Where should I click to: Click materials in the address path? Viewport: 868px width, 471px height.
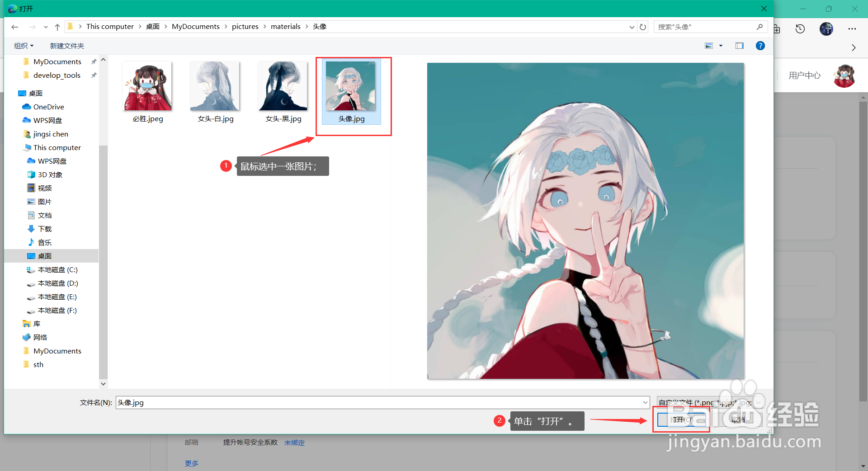pyautogui.click(x=285, y=27)
